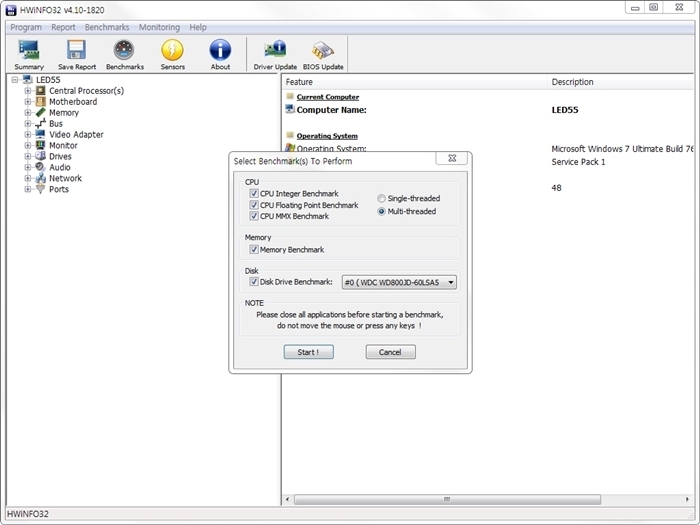Launch Driver Update from toolbar

275,50
